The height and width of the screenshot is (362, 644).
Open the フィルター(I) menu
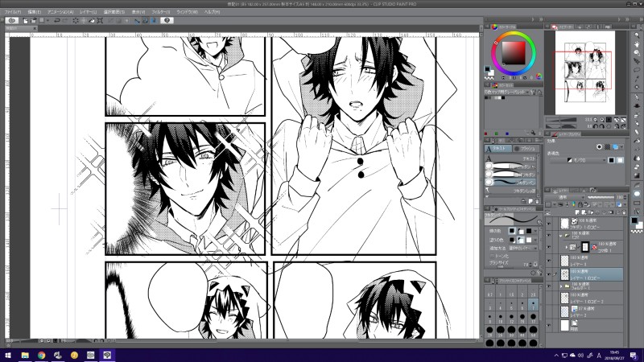[x=160, y=12]
